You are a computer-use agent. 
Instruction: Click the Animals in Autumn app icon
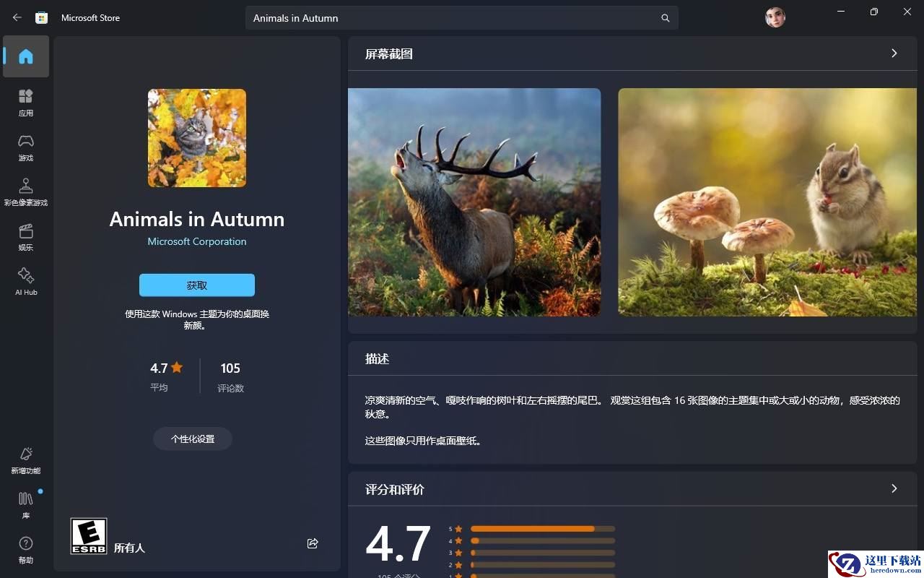click(x=197, y=138)
